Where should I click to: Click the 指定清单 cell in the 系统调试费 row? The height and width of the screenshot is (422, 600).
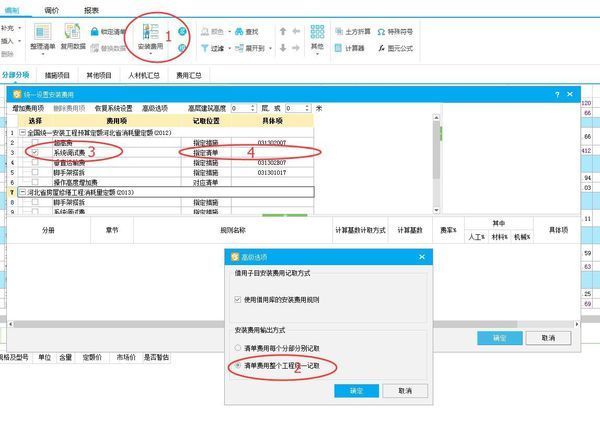tap(205, 152)
